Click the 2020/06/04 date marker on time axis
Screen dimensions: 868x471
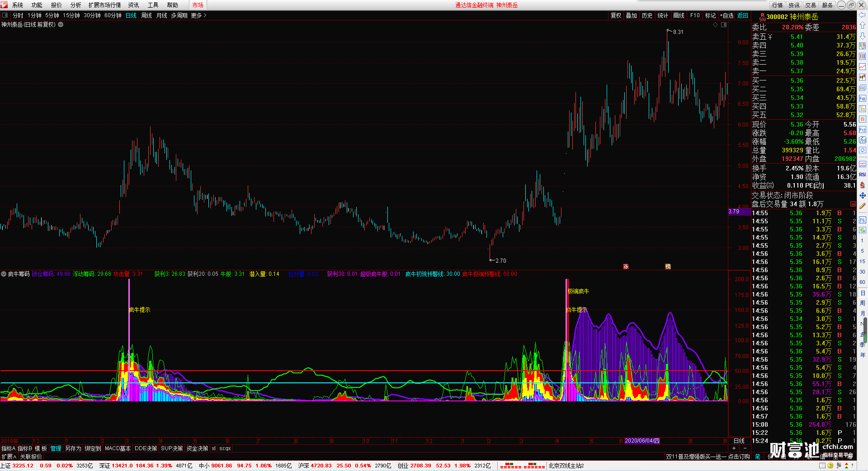[x=642, y=441]
